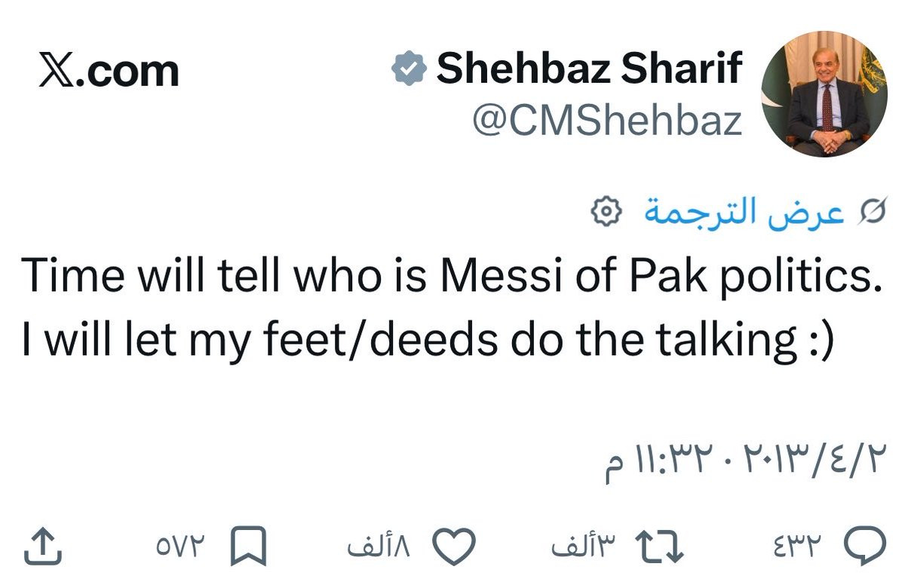Screen dimensions: 905x588
Task: Retweet using the repost arrows icon
Action: (660, 547)
